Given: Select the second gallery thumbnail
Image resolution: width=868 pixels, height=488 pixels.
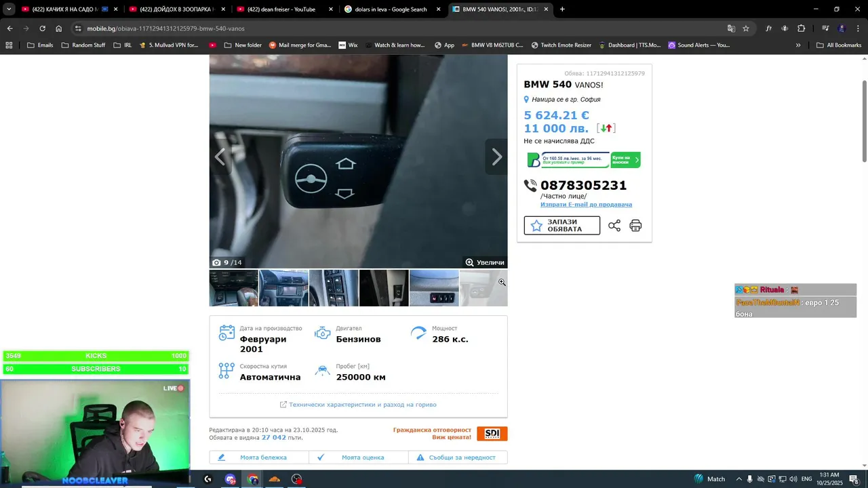Looking at the screenshot, I should click(283, 288).
